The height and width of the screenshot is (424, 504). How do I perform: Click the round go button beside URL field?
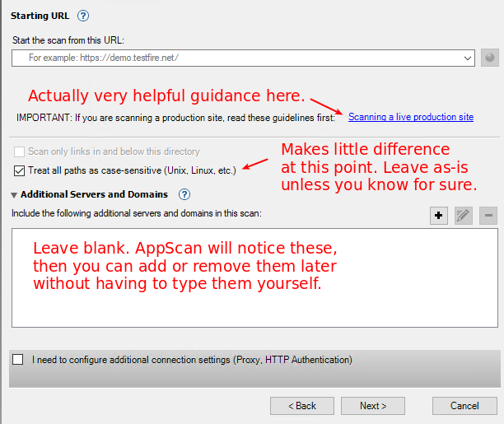point(490,58)
